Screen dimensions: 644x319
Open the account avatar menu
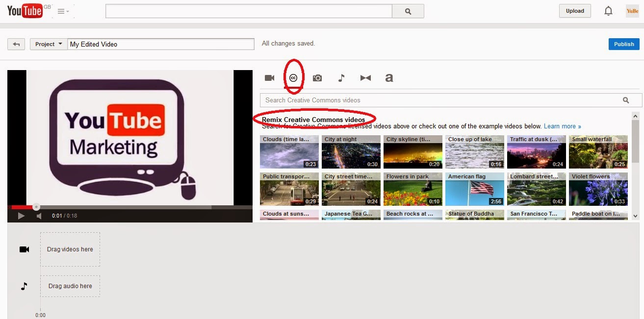[632, 11]
